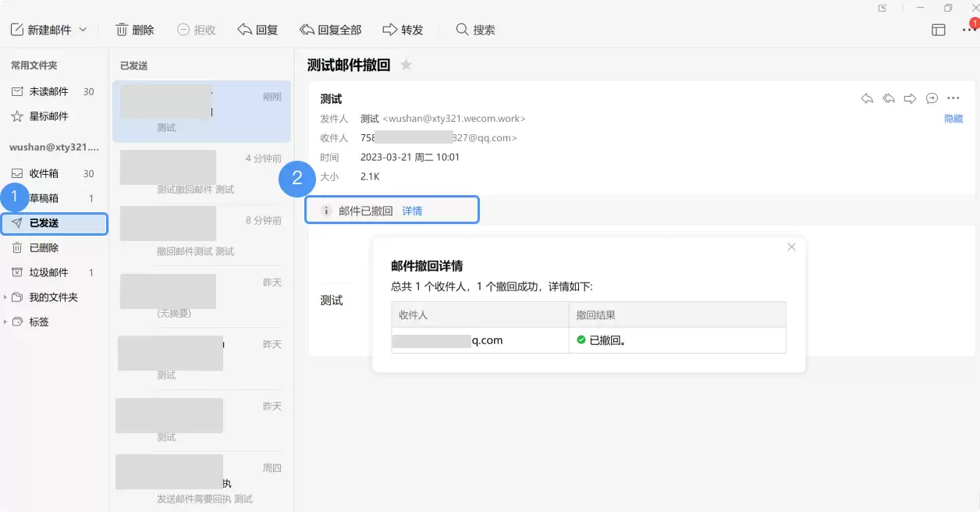The height and width of the screenshot is (512, 980).
Task: Share the email to chat
Action: (931, 98)
